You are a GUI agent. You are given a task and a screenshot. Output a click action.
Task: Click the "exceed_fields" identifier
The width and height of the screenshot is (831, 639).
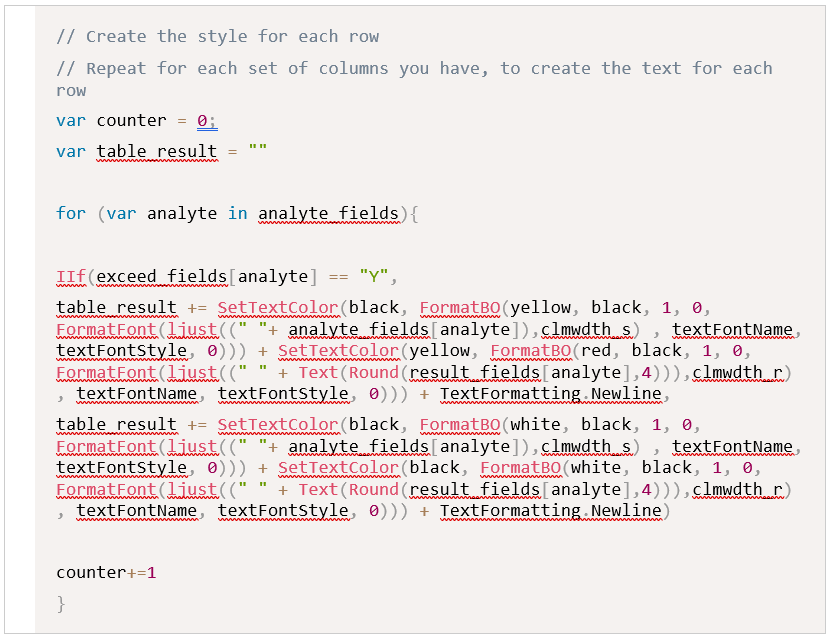pyautogui.click(x=162, y=277)
